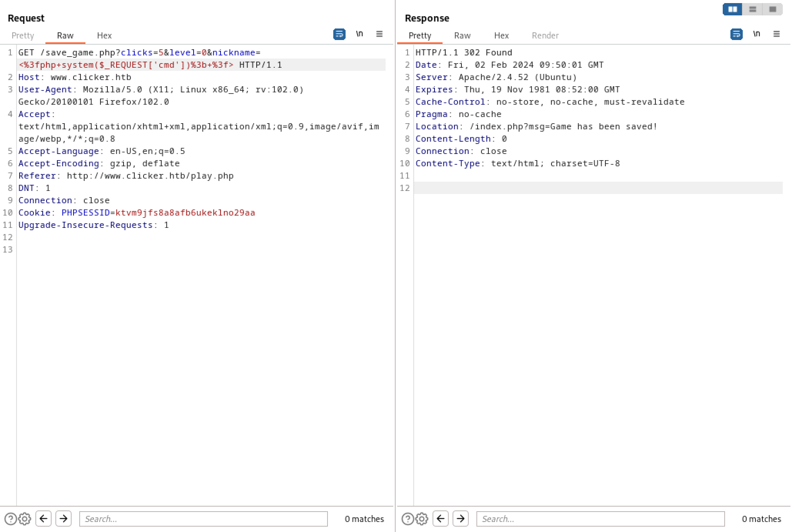The width and height of the screenshot is (792, 532).
Task: Toggle word wrap icon in Request panel
Action: (339, 34)
